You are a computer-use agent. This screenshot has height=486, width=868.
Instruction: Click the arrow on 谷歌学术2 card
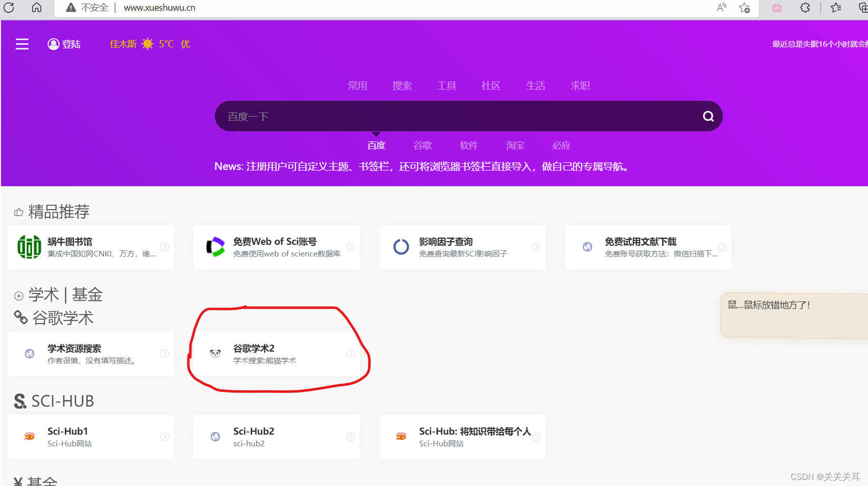(x=350, y=354)
